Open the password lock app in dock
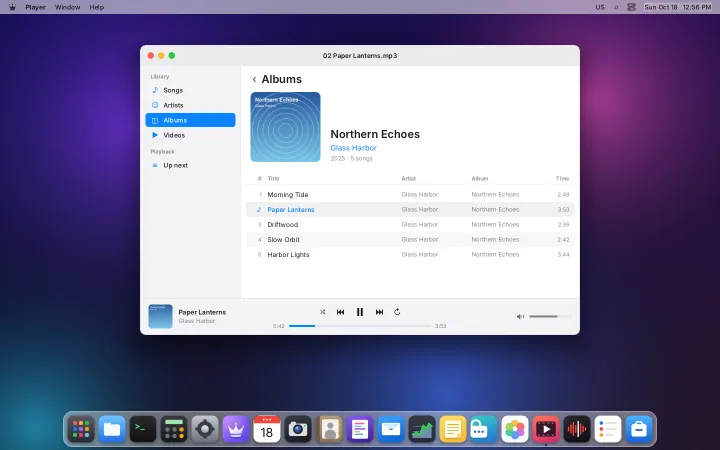 click(x=484, y=429)
